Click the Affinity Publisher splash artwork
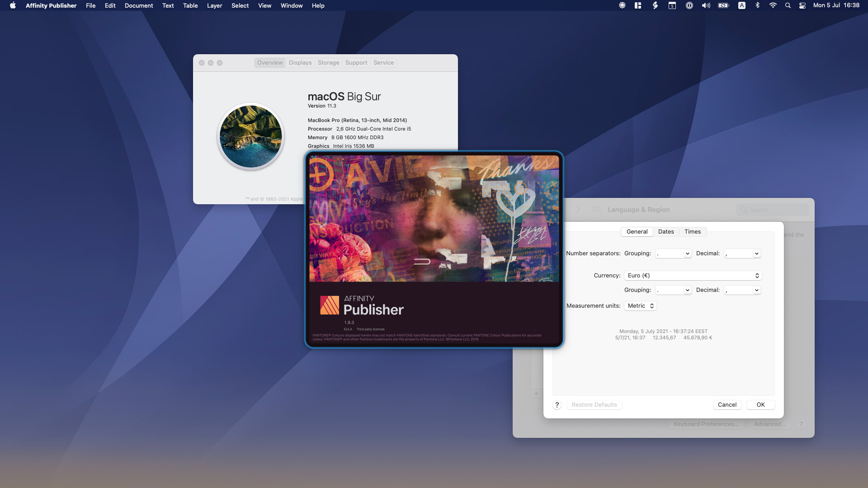868x488 pixels. pyautogui.click(x=434, y=219)
